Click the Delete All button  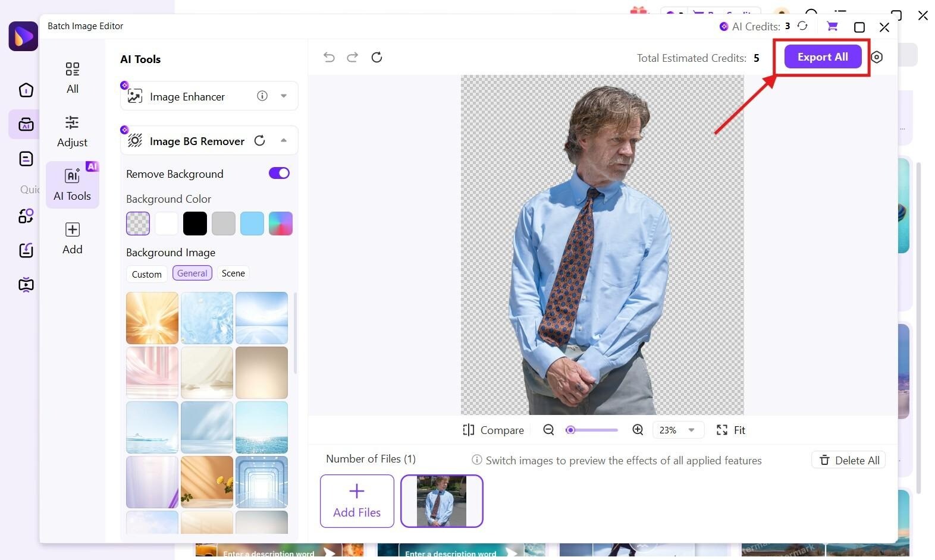click(849, 460)
